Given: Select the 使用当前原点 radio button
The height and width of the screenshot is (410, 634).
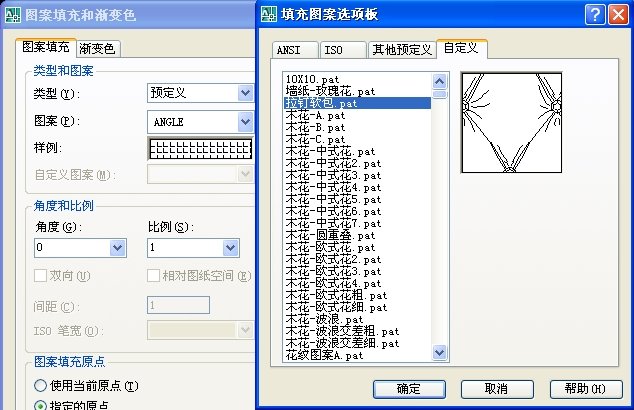Looking at the screenshot, I should 40,385.
